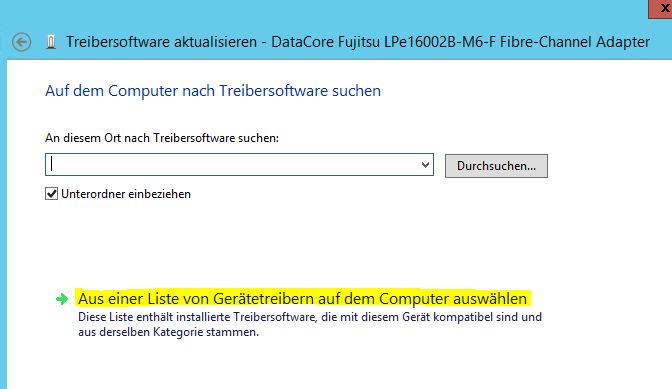Choose Aus einer Liste von Gerätetreibern auswählen

(x=303, y=298)
